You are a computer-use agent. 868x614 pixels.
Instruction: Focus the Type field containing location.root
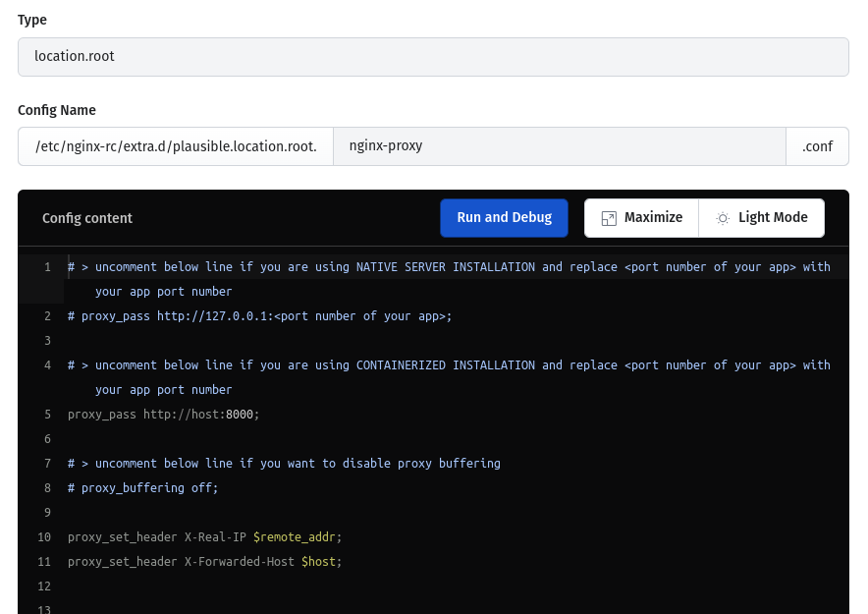point(433,56)
